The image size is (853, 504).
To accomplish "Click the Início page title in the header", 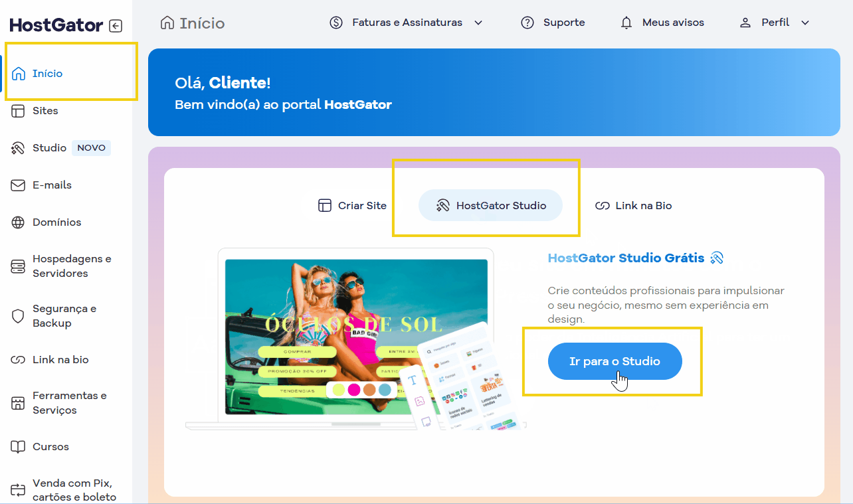I will click(x=202, y=24).
